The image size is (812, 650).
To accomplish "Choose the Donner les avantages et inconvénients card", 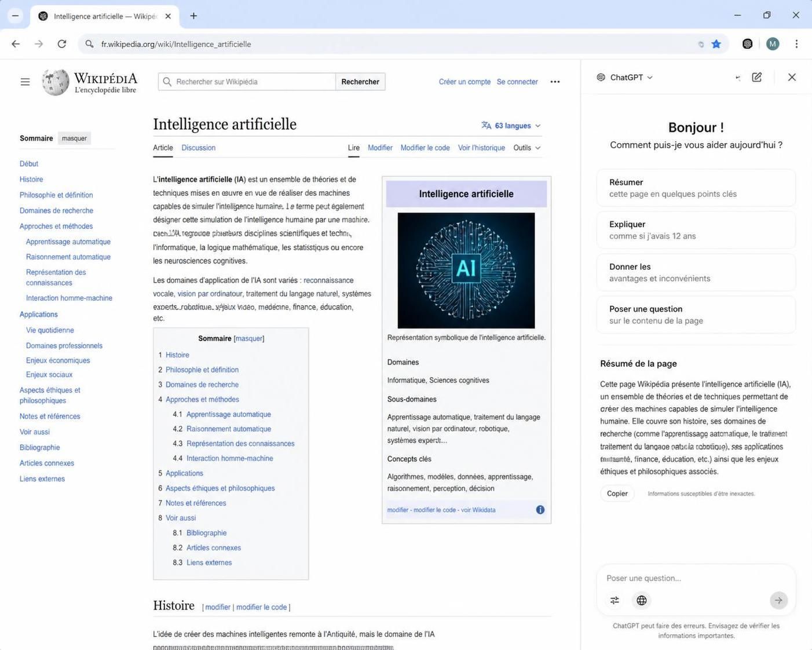I will (696, 272).
